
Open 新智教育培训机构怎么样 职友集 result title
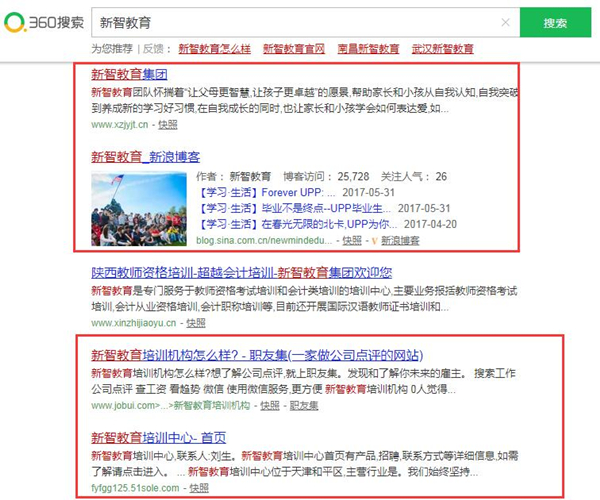click(x=257, y=355)
